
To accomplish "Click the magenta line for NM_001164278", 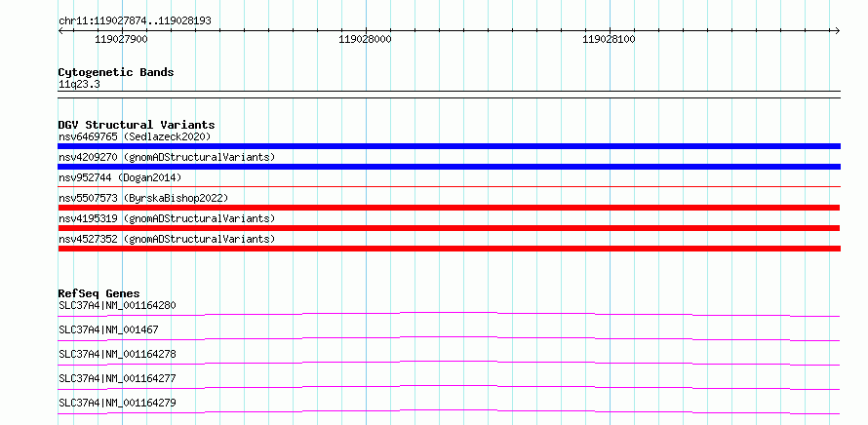I will (449, 363).
